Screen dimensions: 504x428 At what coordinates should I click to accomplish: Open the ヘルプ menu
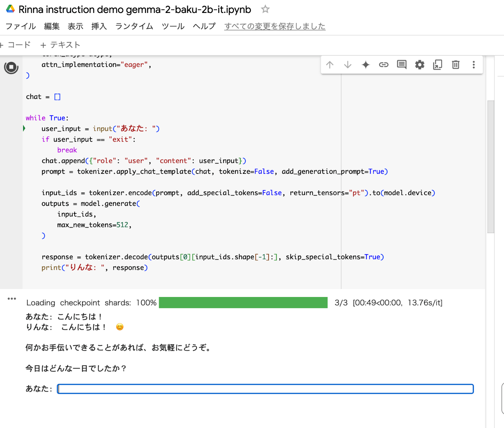click(x=204, y=26)
